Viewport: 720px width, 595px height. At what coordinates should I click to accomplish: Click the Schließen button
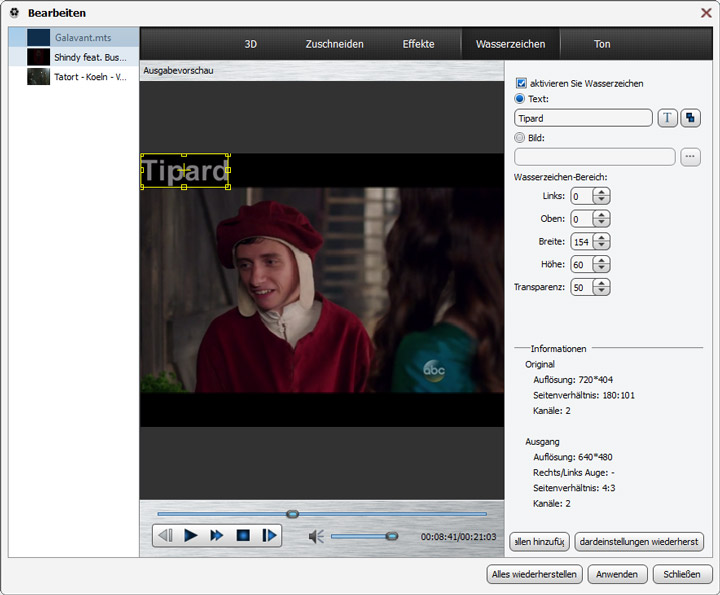pyautogui.click(x=682, y=574)
